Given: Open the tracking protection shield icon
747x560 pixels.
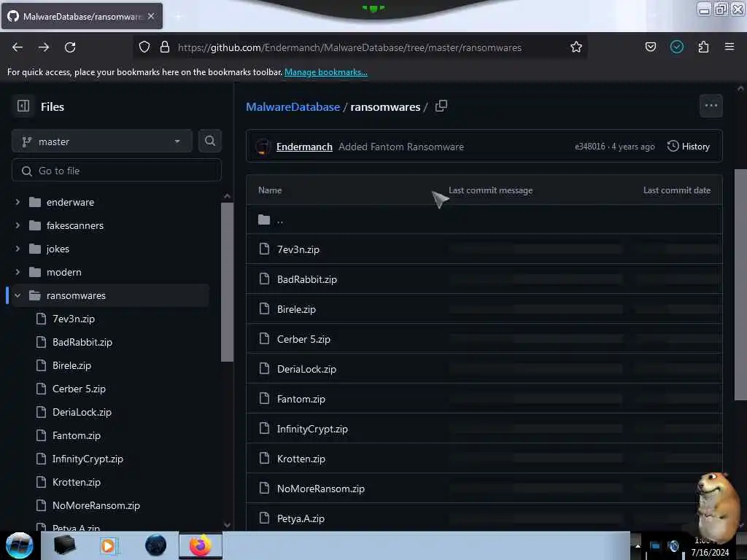Looking at the screenshot, I should pyautogui.click(x=144, y=47).
